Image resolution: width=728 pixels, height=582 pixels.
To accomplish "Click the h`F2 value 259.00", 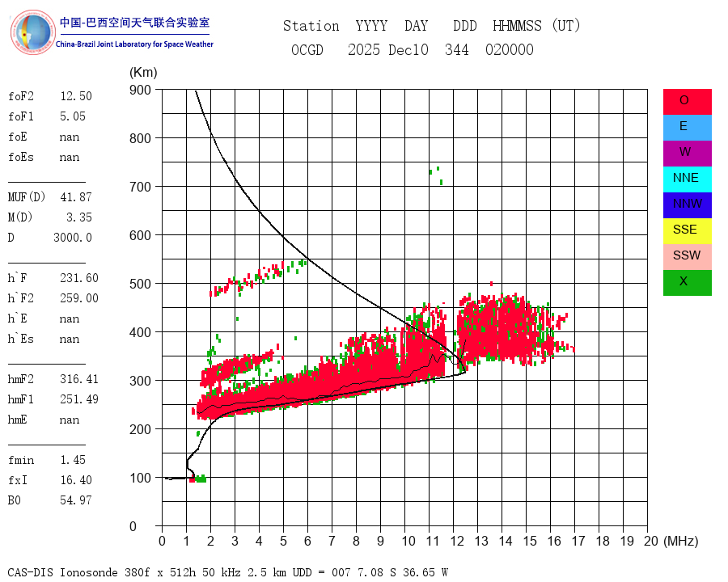I will tap(79, 298).
